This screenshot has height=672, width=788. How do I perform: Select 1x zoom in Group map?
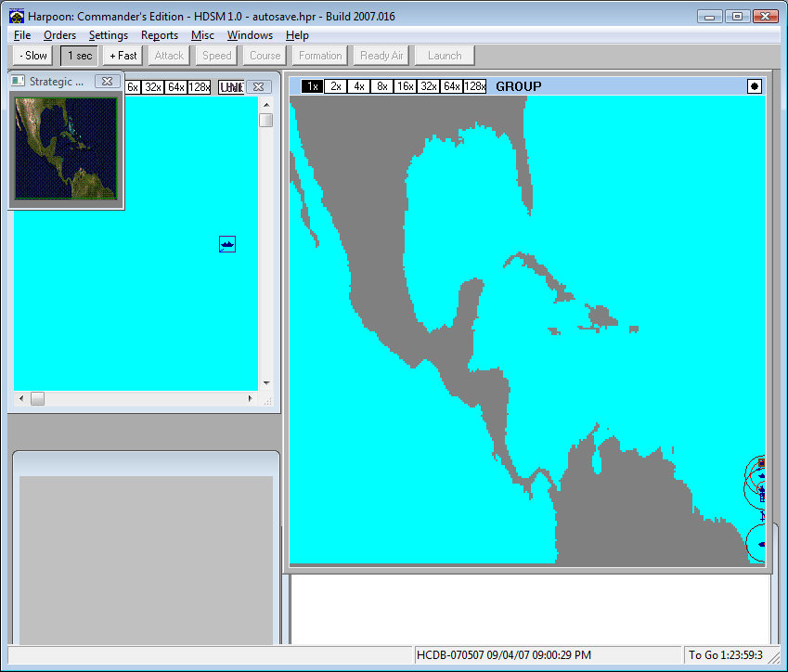(x=312, y=86)
